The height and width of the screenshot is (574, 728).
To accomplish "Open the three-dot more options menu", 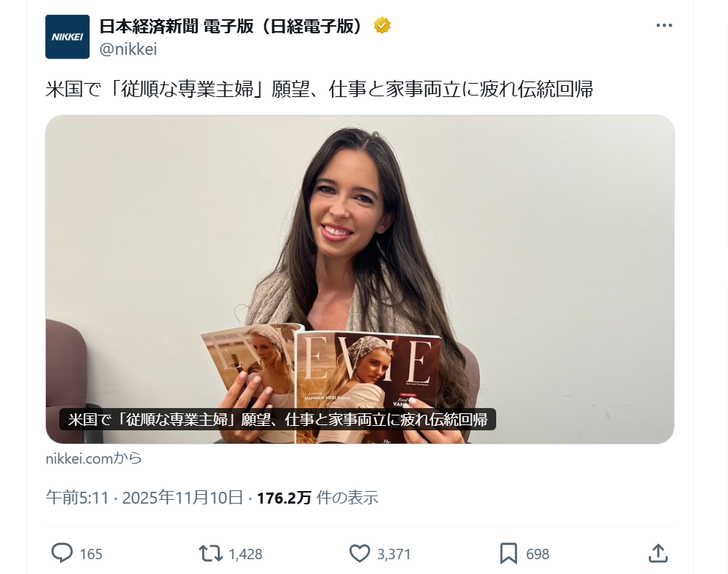I will [664, 25].
